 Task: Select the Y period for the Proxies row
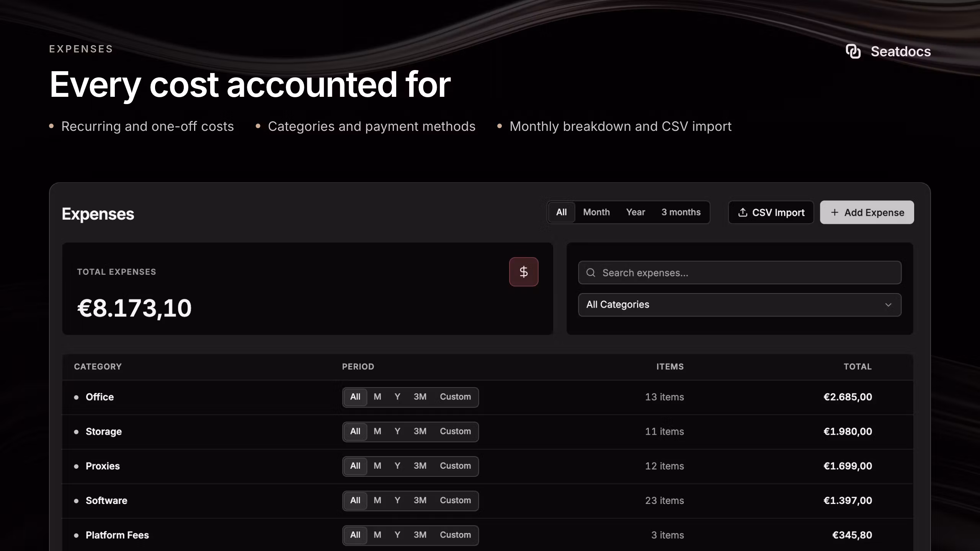(397, 466)
